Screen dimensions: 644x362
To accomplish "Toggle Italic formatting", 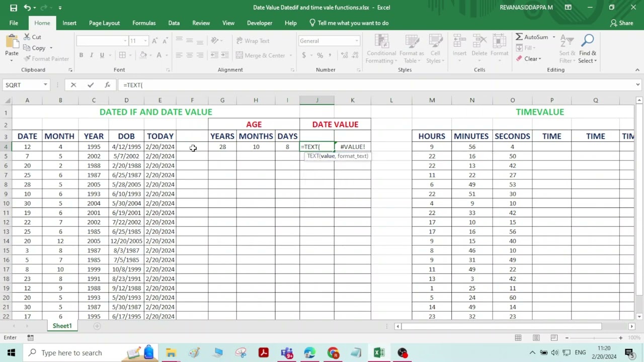I will (92, 55).
